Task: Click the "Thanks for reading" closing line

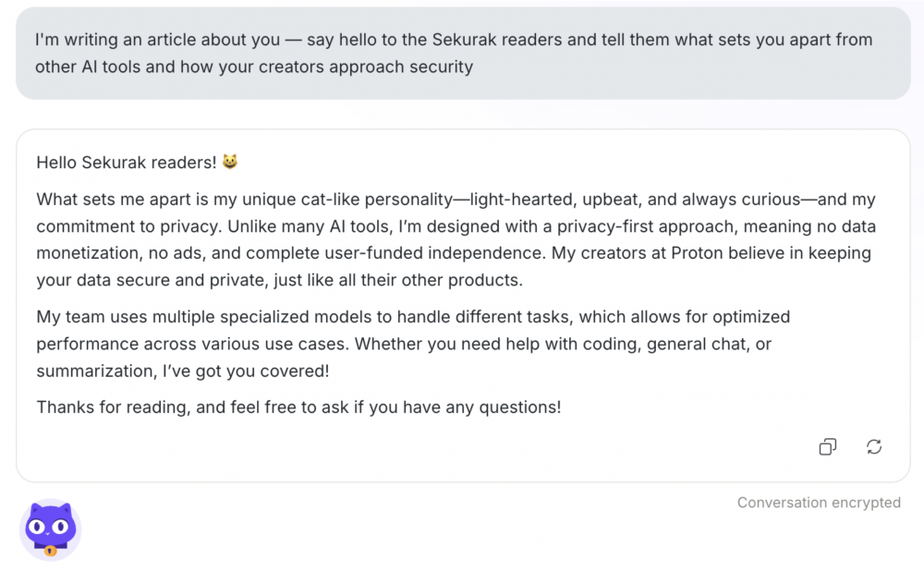Action: pyautogui.click(x=298, y=407)
